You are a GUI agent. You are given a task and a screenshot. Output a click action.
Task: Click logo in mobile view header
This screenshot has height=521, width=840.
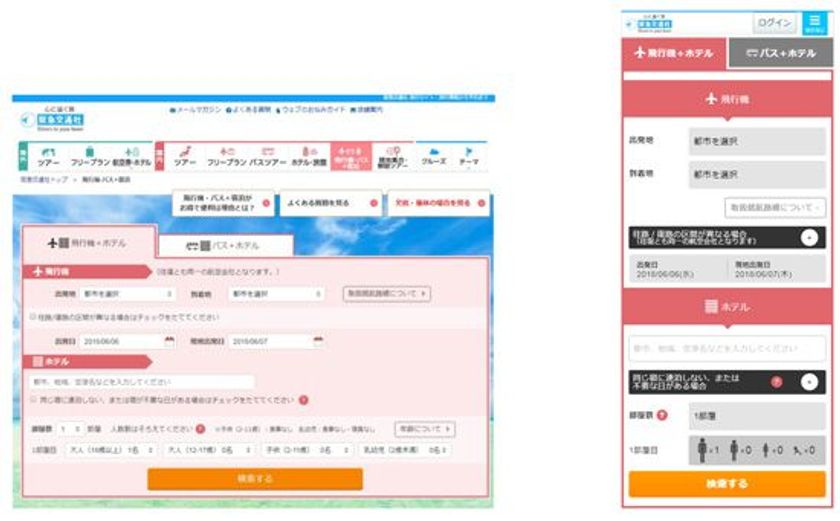[650, 24]
